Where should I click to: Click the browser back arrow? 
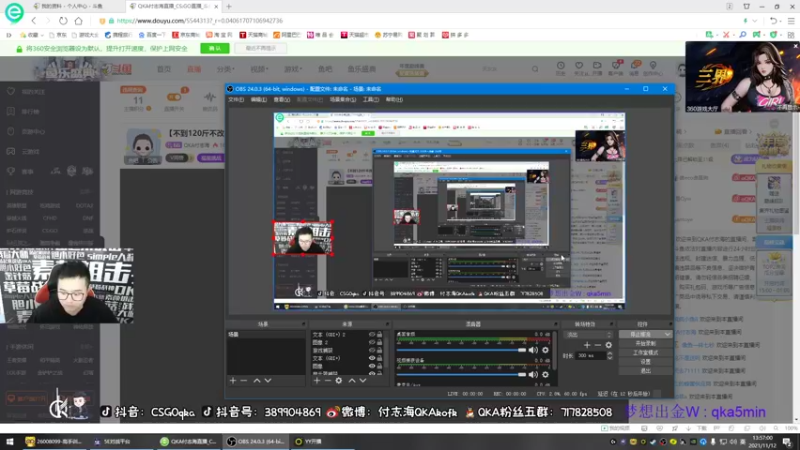click(x=34, y=21)
